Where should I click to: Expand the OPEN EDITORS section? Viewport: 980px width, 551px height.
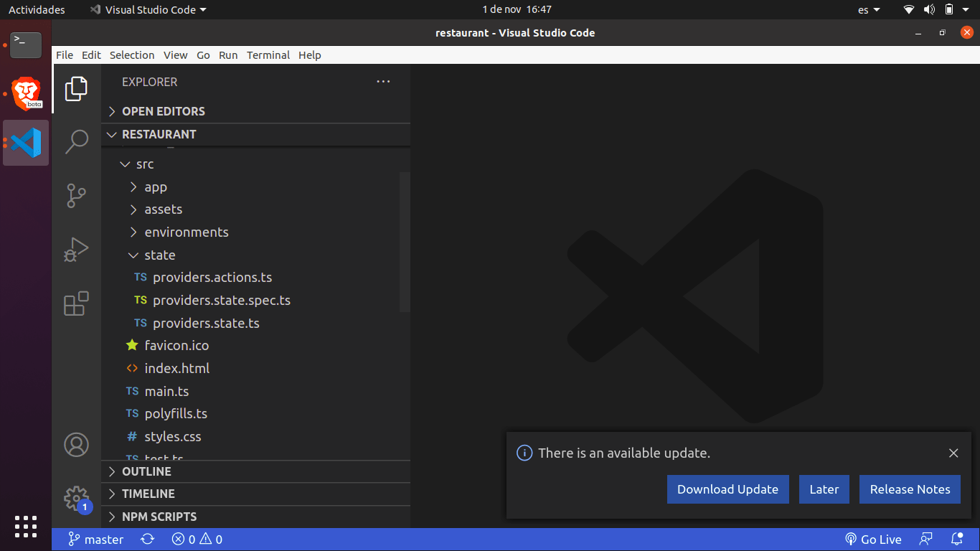tap(163, 111)
